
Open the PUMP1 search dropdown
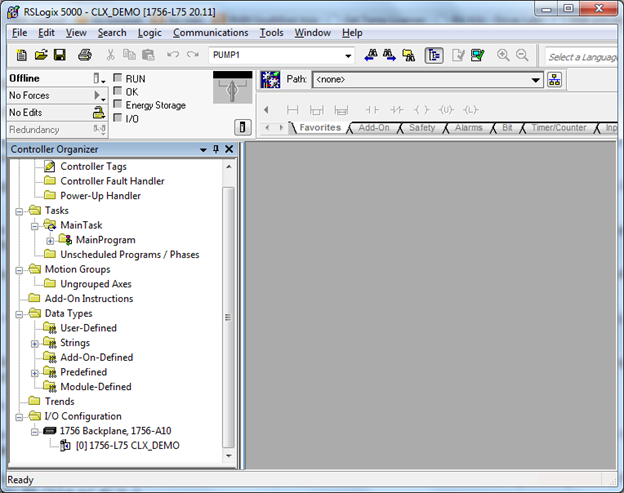(348, 56)
